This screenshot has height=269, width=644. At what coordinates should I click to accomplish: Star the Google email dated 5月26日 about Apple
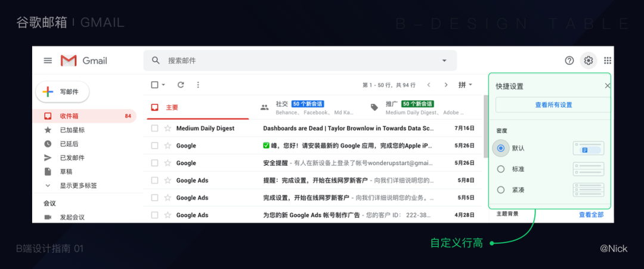(x=167, y=146)
